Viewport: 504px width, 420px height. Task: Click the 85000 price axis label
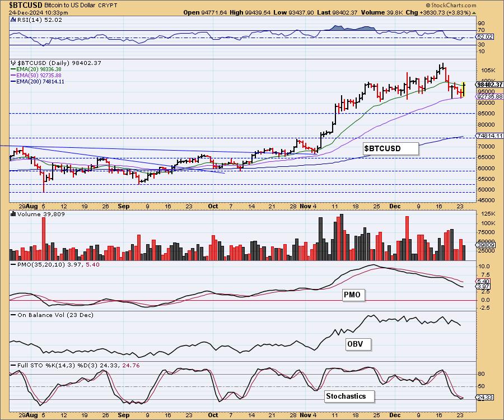coord(486,114)
